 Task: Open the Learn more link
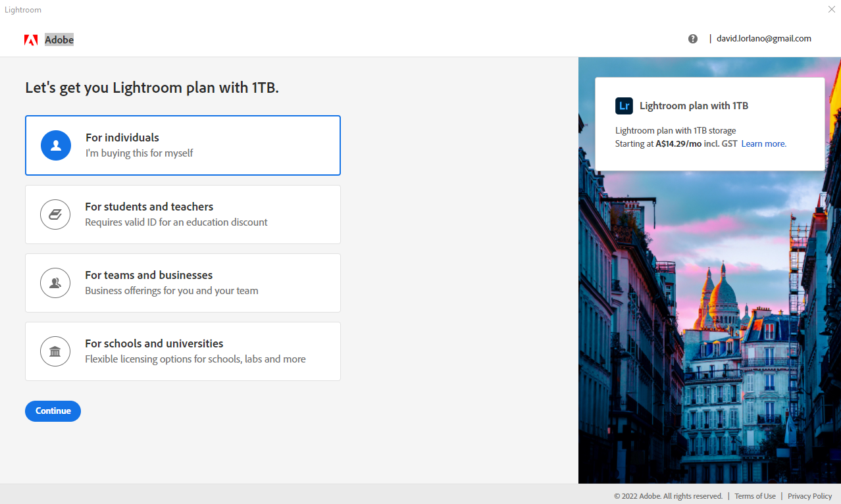(762, 143)
